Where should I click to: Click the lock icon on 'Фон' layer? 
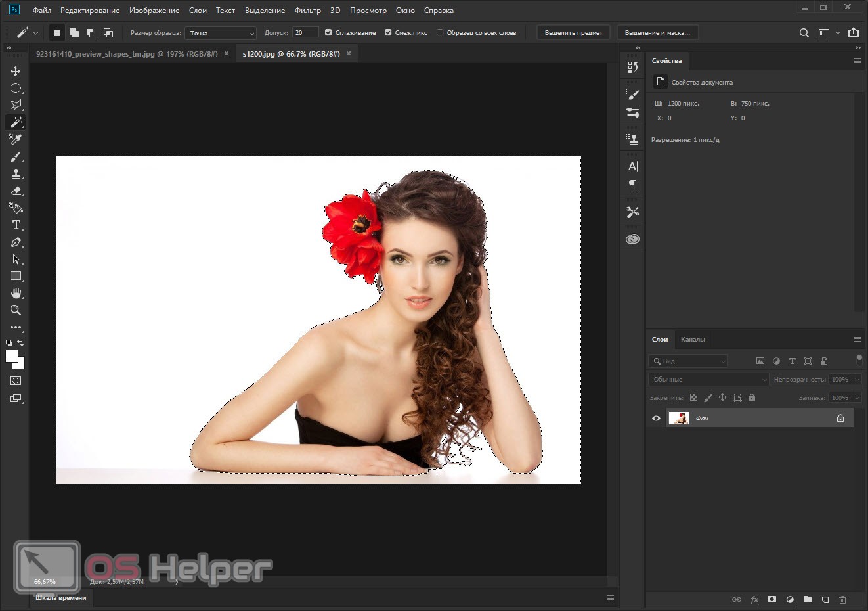840,418
